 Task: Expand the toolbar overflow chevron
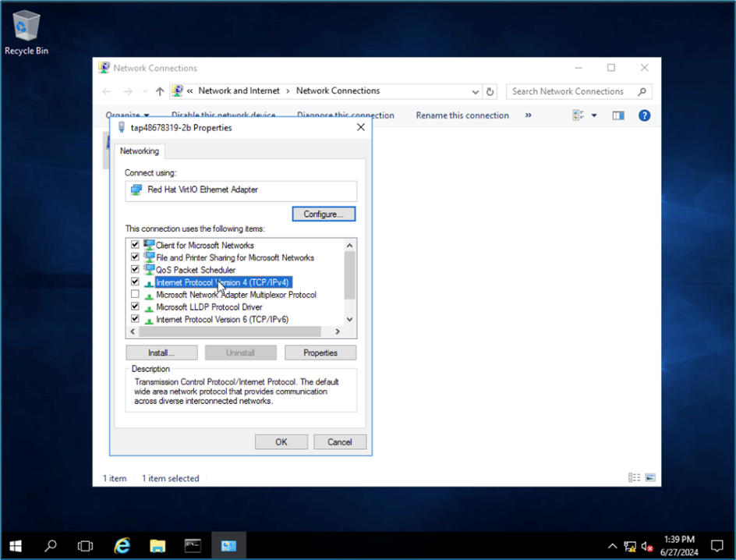point(528,115)
